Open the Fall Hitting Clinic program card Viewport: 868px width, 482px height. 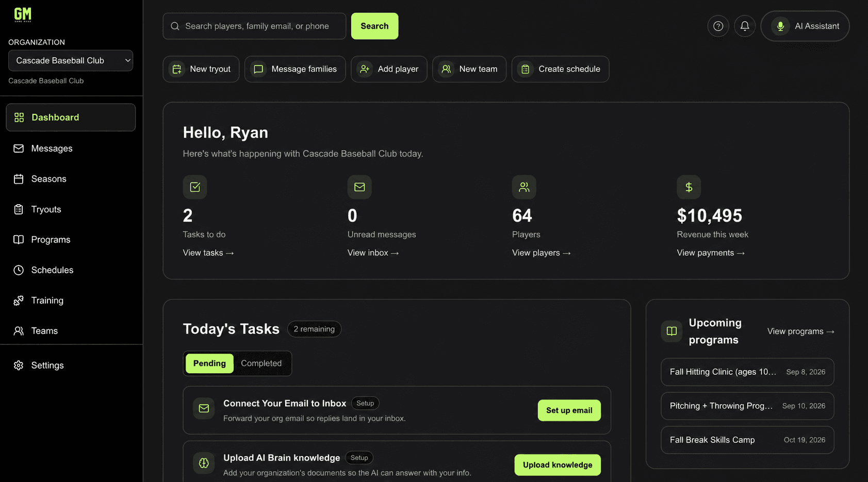tap(747, 372)
